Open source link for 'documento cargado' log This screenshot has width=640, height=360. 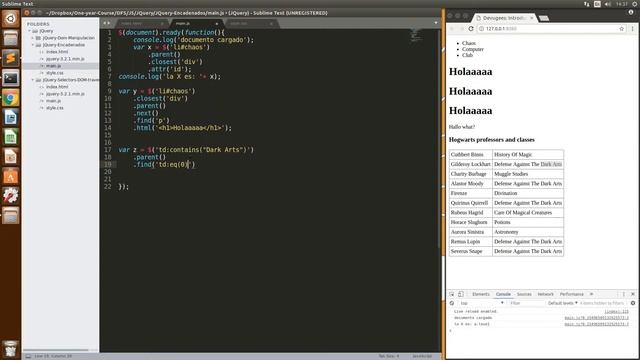click(x=596, y=318)
